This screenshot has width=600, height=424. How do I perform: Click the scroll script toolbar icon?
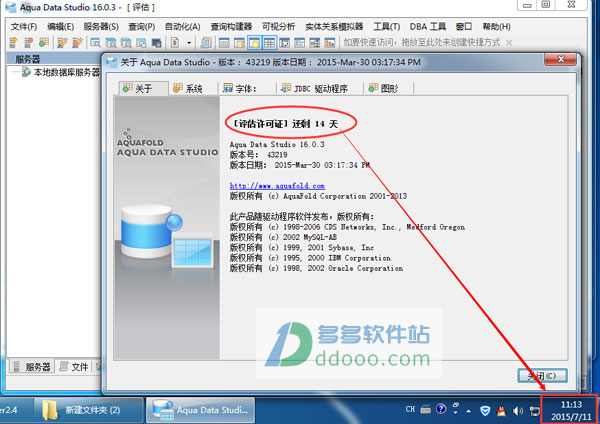(206, 42)
